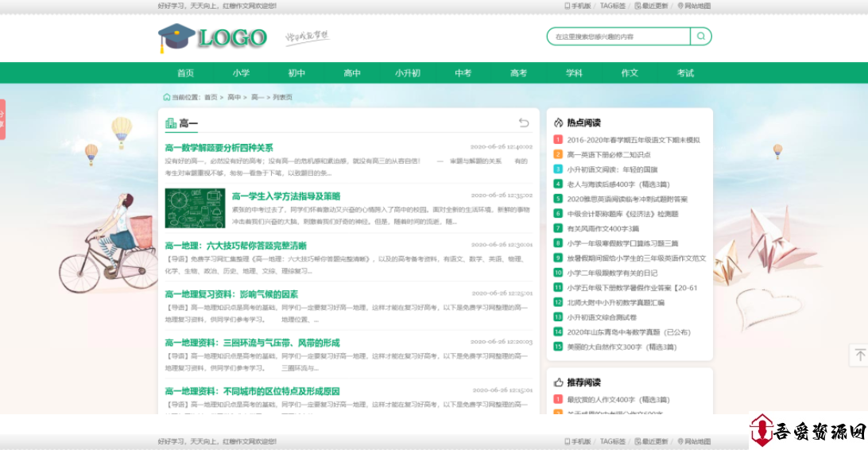The width and height of the screenshot is (868, 450).
Task: Click the thumbs-up icon beside 推荐阅读
Action: tap(559, 382)
